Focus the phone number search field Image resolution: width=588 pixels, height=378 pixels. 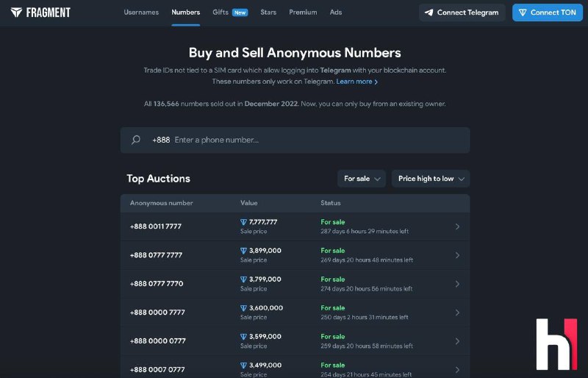tap(295, 140)
